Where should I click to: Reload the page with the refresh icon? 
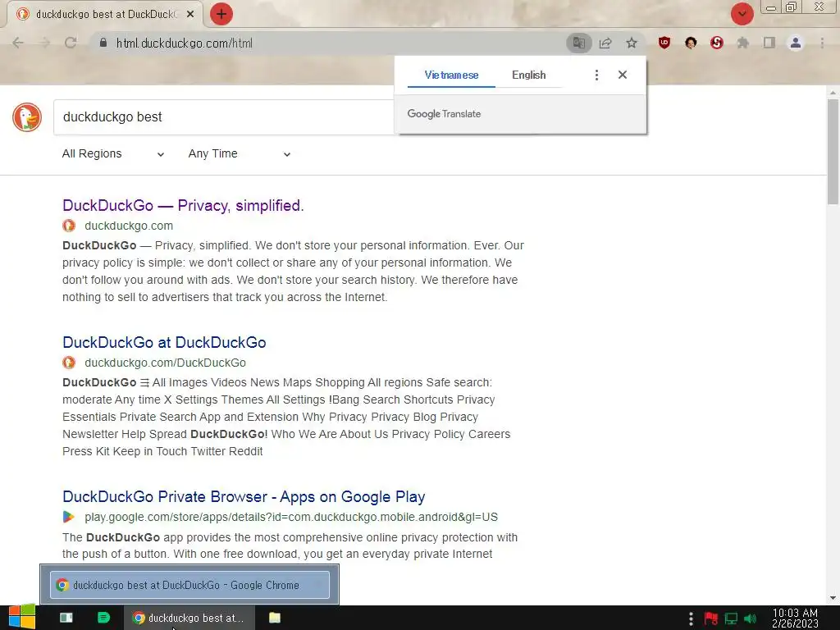click(x=71, y=43)
